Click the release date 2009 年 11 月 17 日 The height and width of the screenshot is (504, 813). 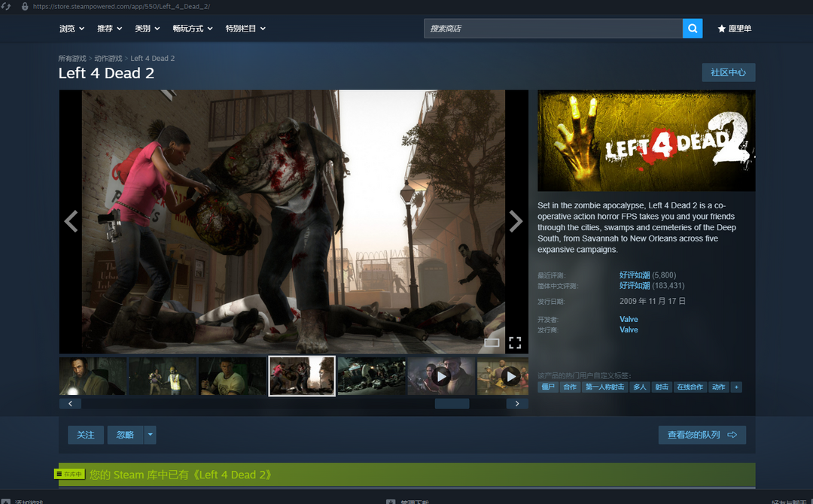coord(652,301)
